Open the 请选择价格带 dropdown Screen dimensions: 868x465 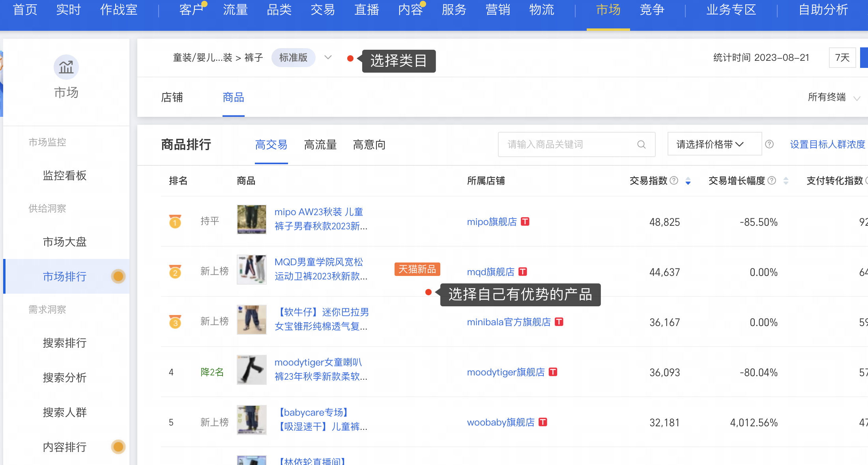point(714,144)
